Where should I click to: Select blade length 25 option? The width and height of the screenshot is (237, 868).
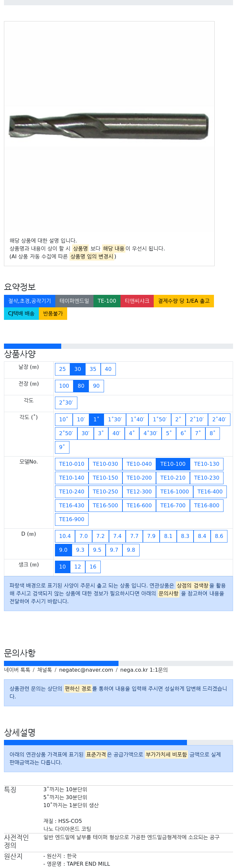click(x=62, y=369)
